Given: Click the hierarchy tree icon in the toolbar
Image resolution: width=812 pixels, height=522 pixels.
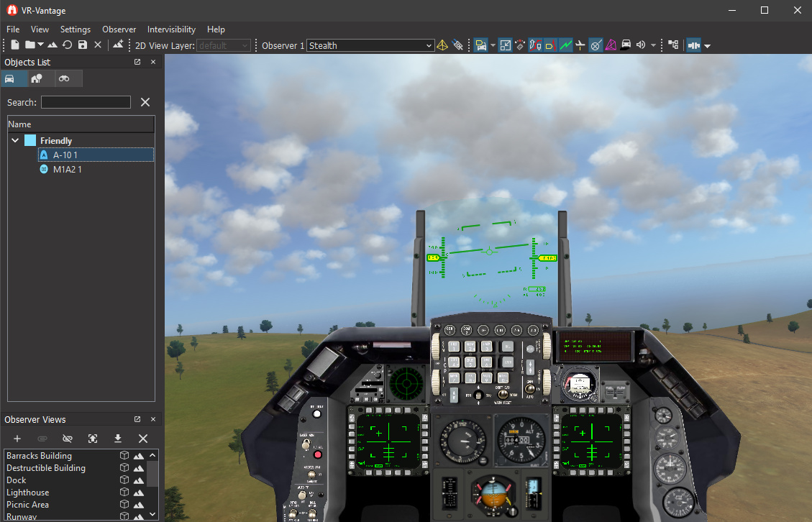Looking at the screenshot, I should [673, 45].
